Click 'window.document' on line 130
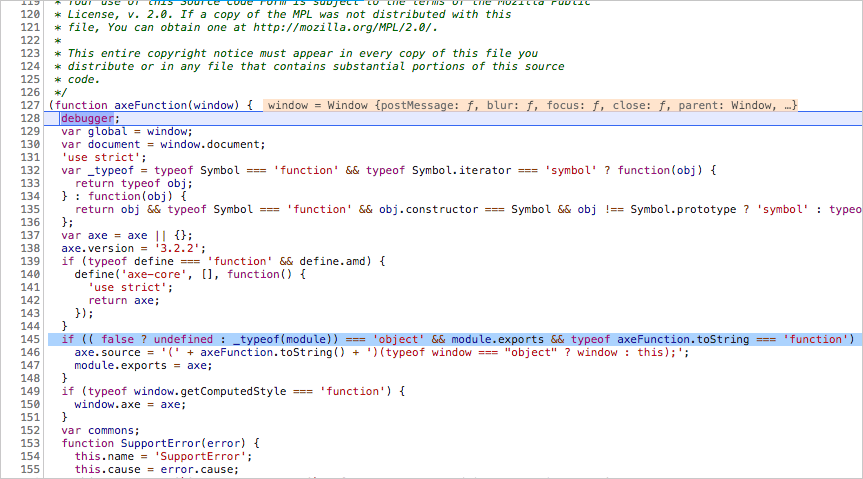Screen dimensions: 863x479 pyautogui.click(x=209, y=144)
